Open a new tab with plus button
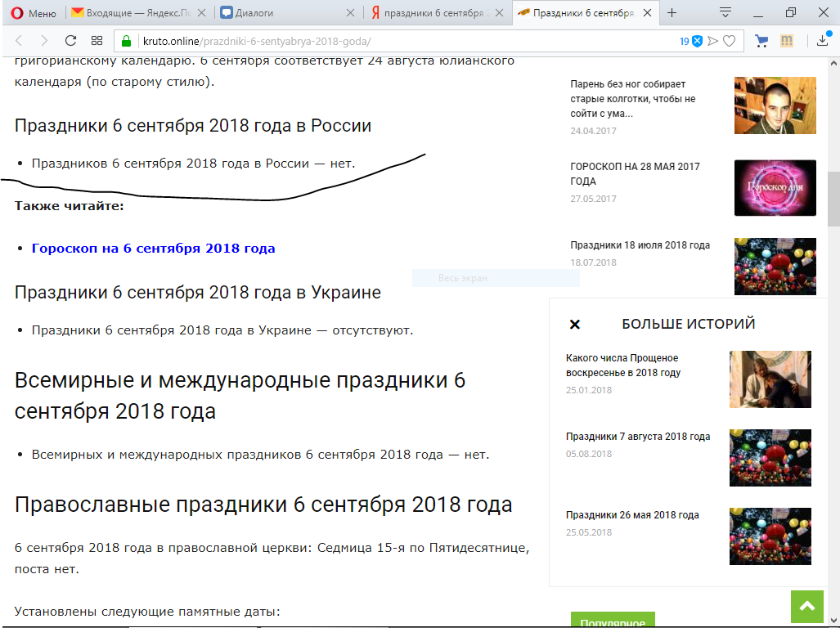 (672, 13)
